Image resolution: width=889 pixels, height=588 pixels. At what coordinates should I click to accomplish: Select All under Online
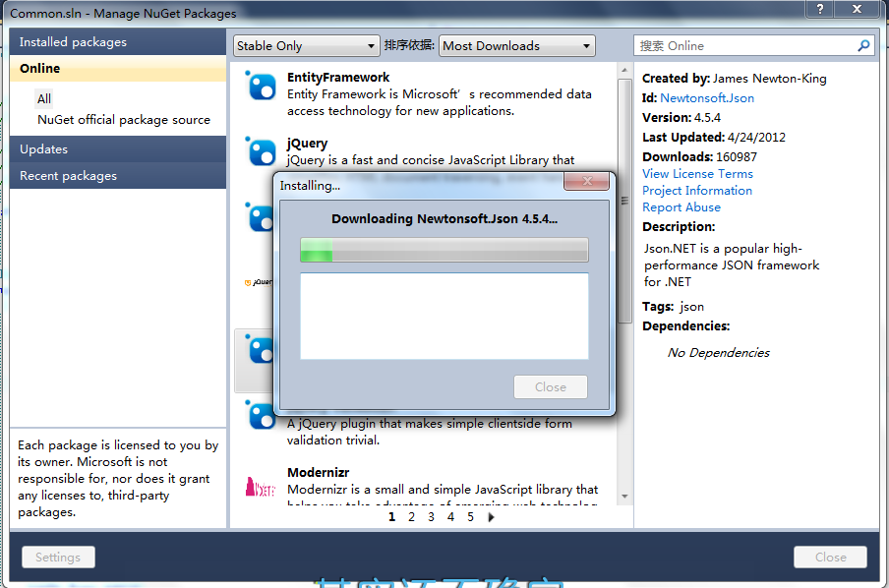(44, 99)
